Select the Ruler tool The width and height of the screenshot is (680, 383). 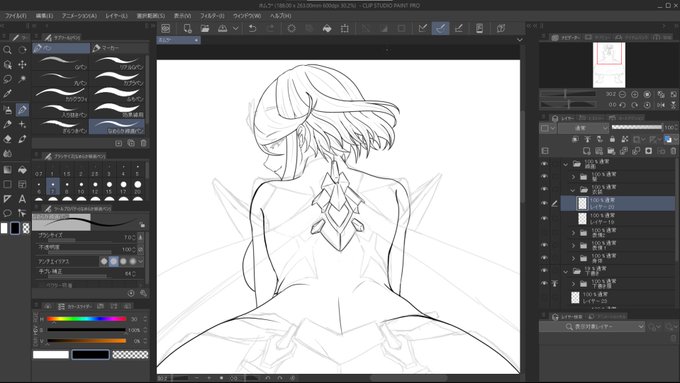(x=7, y=199)
